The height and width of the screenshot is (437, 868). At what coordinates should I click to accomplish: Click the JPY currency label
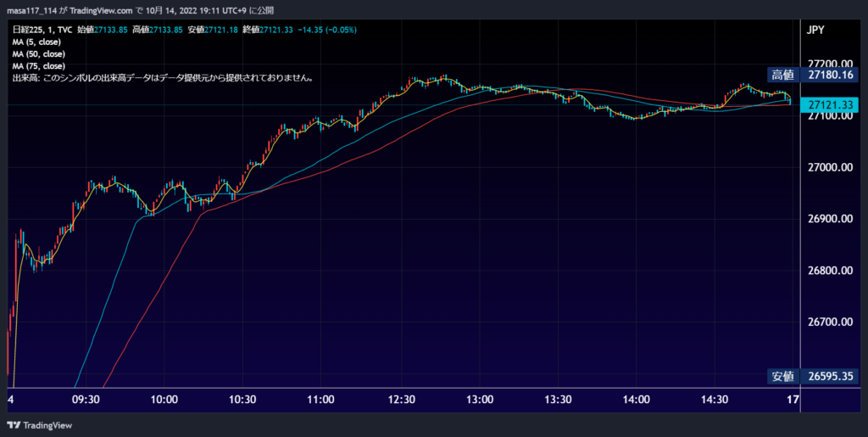(x=815, y=31)
